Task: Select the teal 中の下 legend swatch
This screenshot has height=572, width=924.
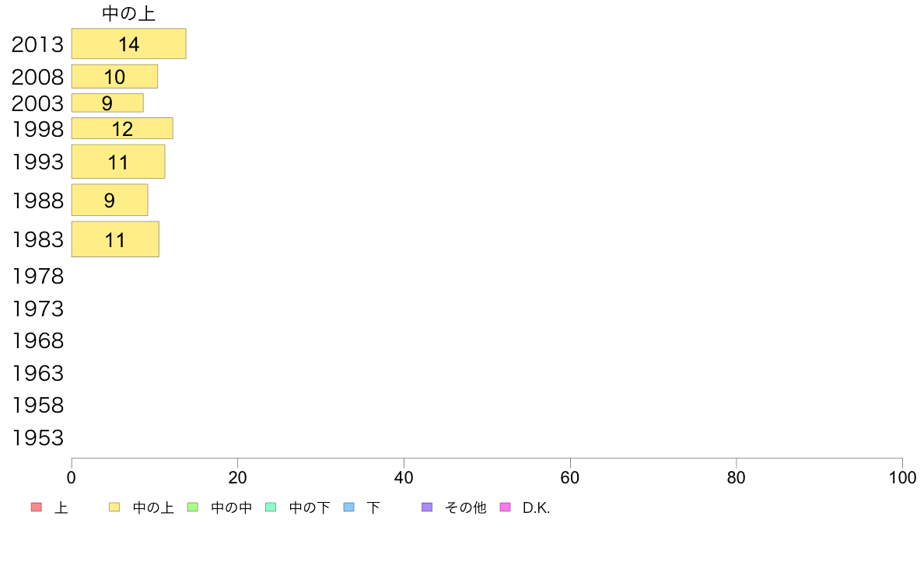Action: click(x=271, y=507)
